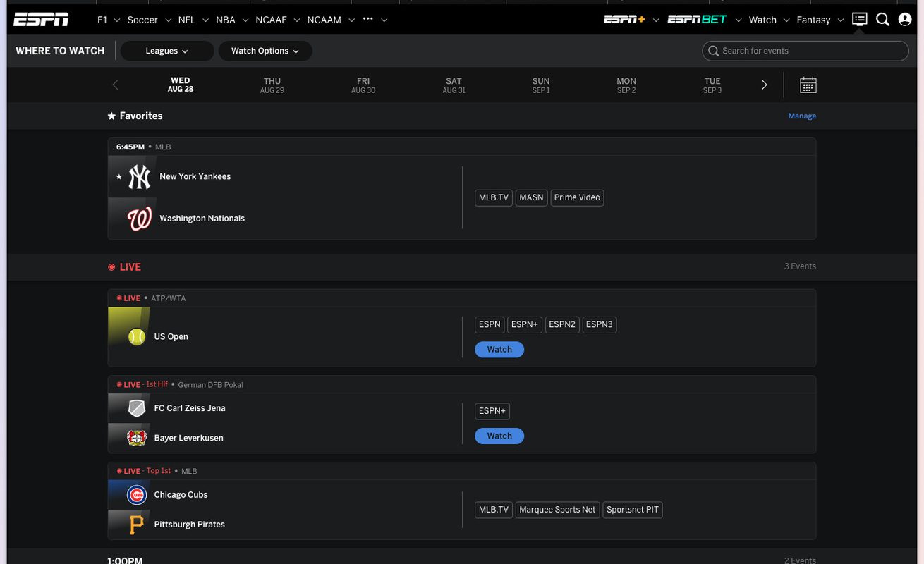Go to previous dates arrow
The height and width of the screenshot is (564, 924).
click(115, 85)
